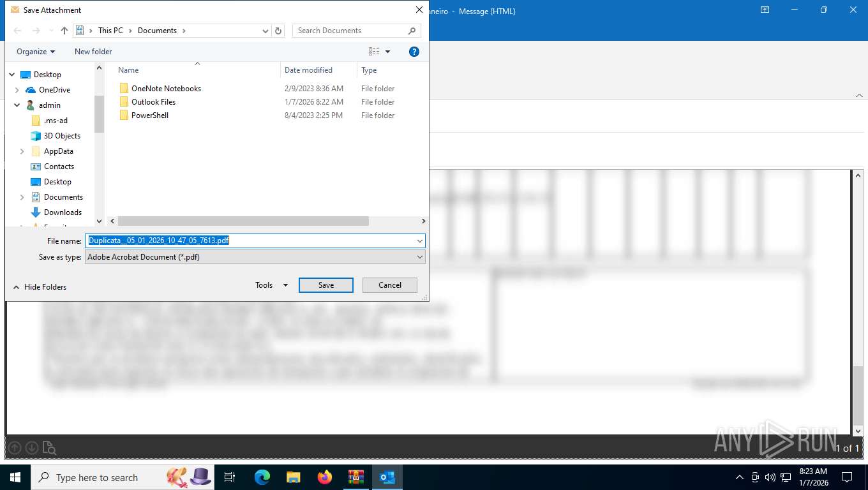
Task: Open the network icon in system tray
Action: tap(786, 477)
